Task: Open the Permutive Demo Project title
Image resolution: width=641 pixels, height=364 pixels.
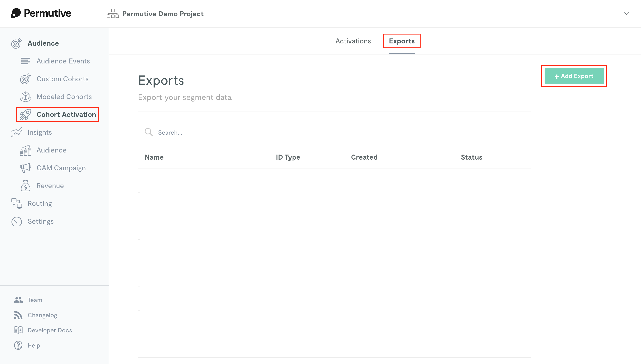Action: (163, 14)
